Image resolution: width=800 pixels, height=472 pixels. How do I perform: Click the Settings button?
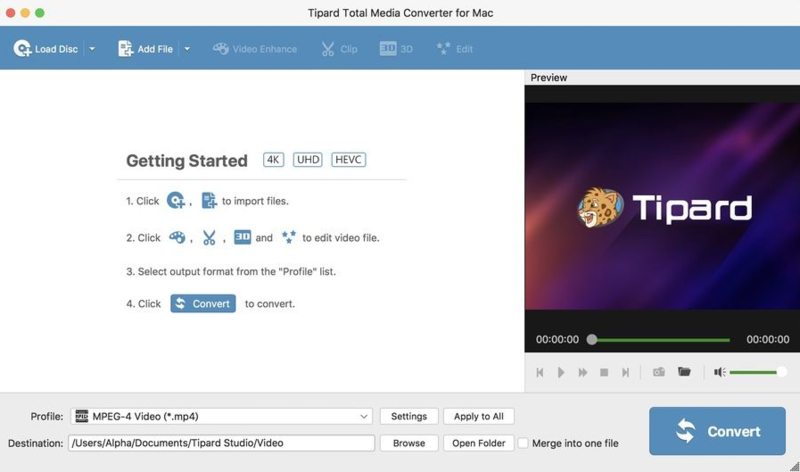click(409, 416)
